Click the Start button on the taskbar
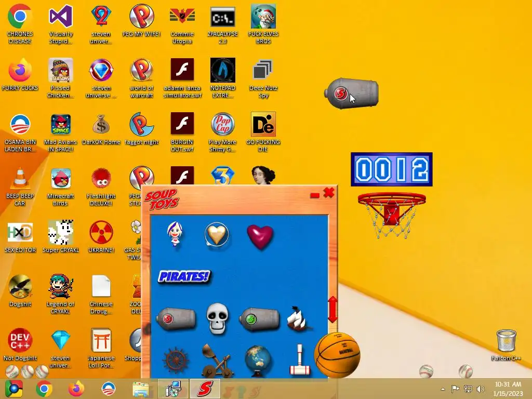 (x=14, y=389)
